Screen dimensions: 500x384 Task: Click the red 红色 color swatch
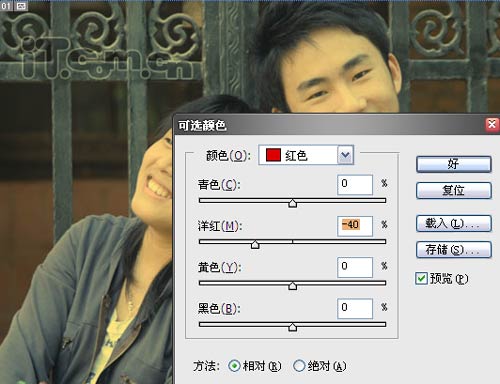click(x=273, y=155)
